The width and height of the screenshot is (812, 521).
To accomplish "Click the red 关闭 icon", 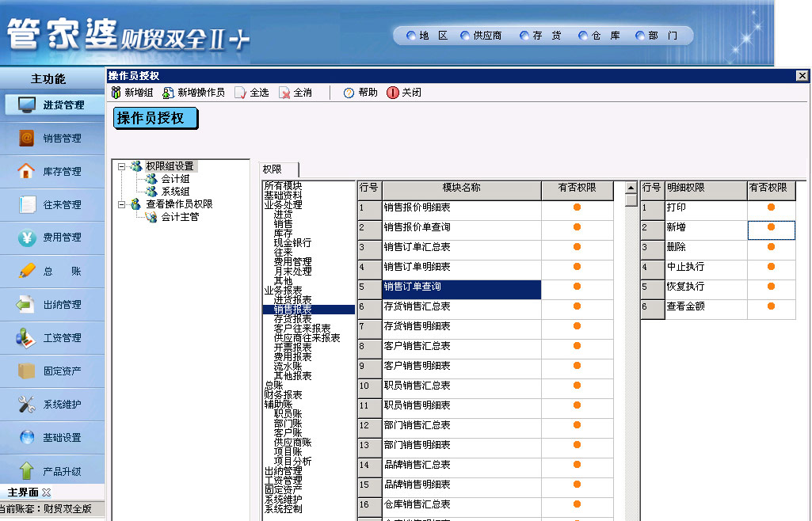I will click(393, 93).
